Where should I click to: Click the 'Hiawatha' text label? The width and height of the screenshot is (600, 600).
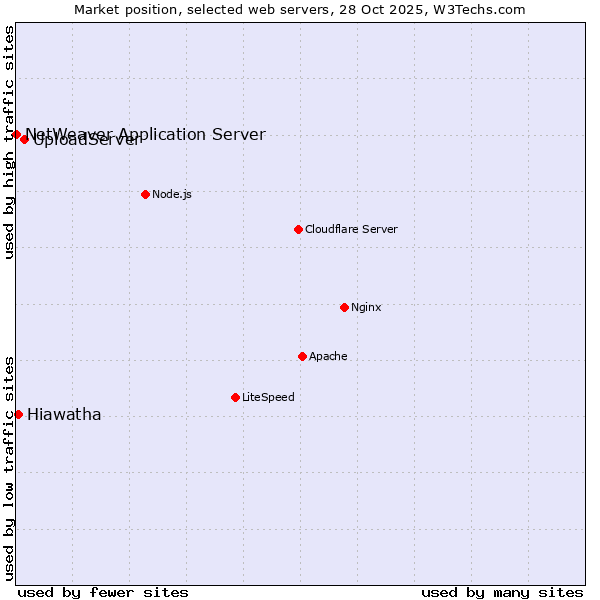pyautogui.click(x=64, y=415)
